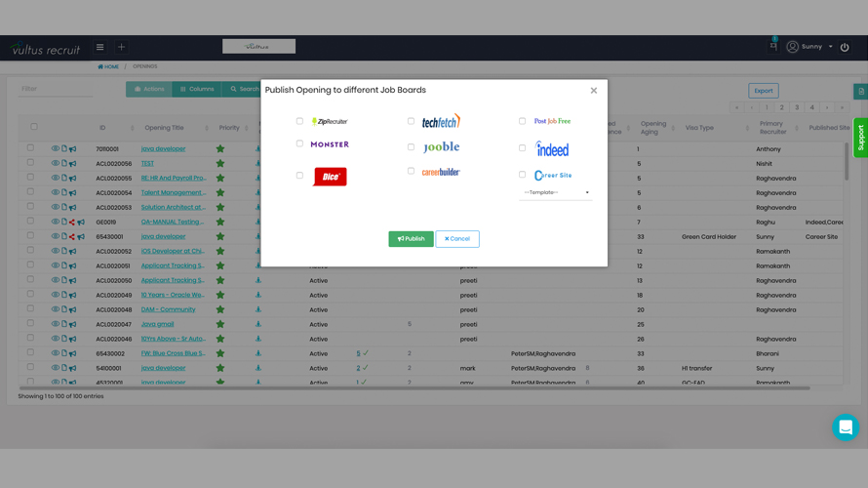Image resolution: width=868 pixels, height=488 pixels.
Task: Click the plus icon in header
Action: click(121, 47)
